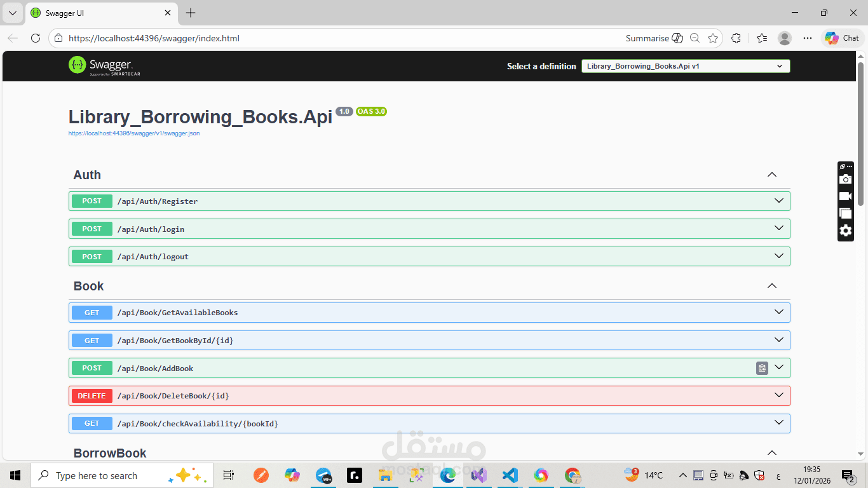This screenshot has height=488, width=868.
Task: Open the Select a definition dropdown
Action: pyautogui.click(x=685, y=66)
